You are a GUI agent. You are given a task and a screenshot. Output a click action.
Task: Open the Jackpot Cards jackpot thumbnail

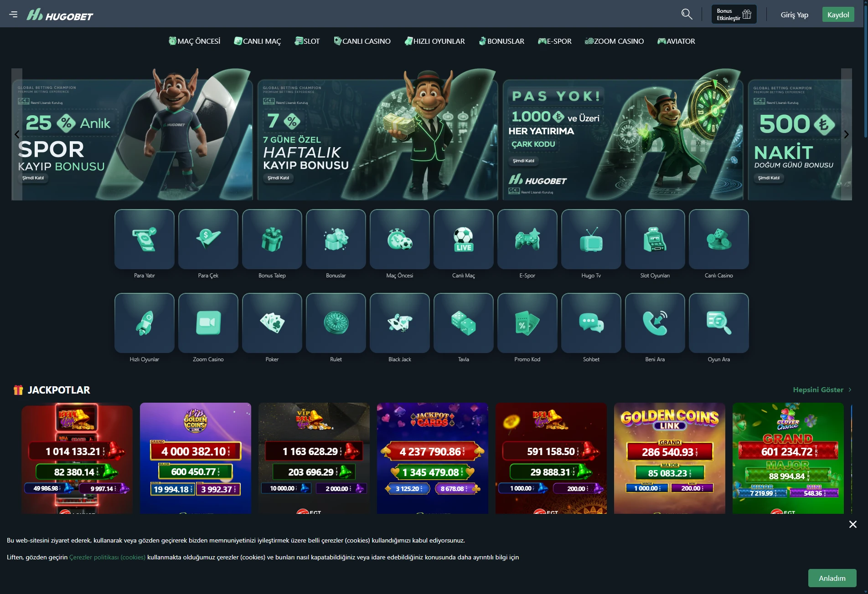(433, 458)
